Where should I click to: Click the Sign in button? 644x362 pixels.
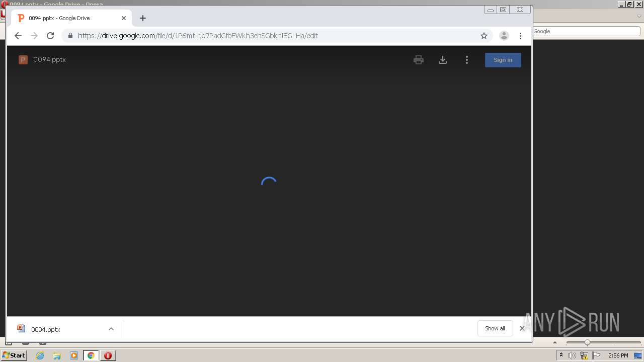(x=503, y=60)
